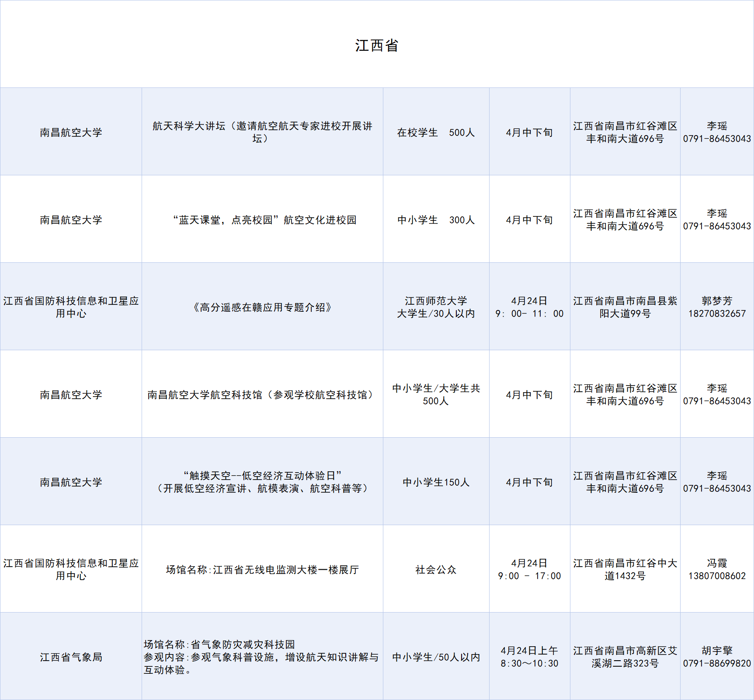
Task: Select 中小学生/大学生共500人 cell
Action: coord(436,394)
